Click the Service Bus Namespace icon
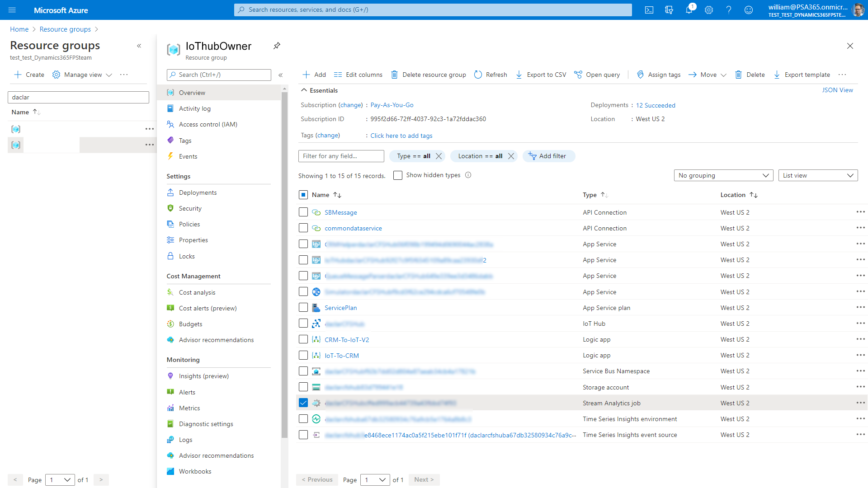The height and width of the screenshot is (488, 868). [x=316, y=371]
